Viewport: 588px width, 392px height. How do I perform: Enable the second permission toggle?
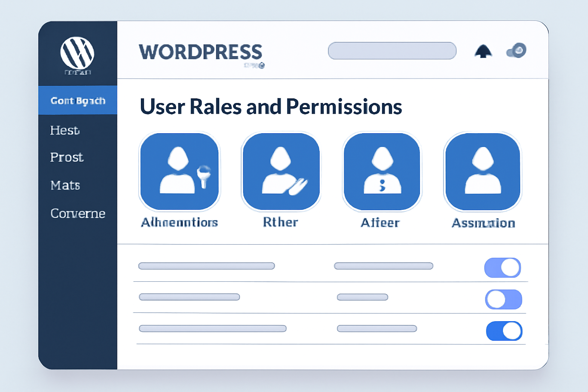pos(504,299)
